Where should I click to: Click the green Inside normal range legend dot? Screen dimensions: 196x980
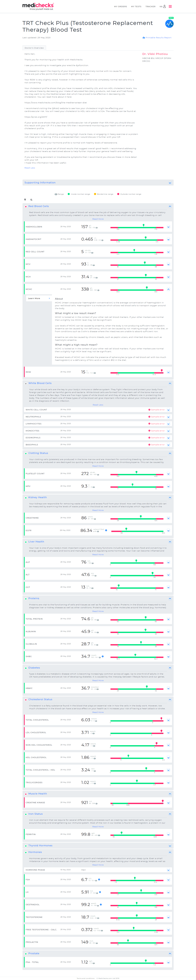(69, 194)
